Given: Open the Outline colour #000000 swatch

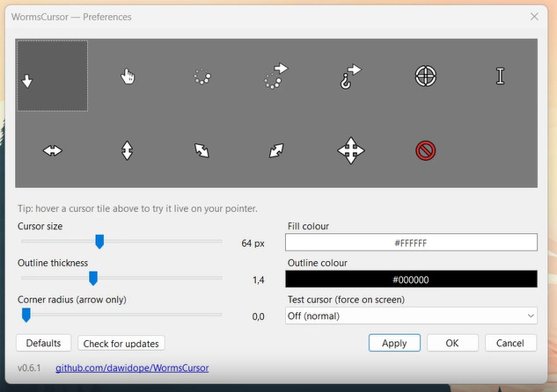Looking at the screenshot, I should [x=411, y=279].
